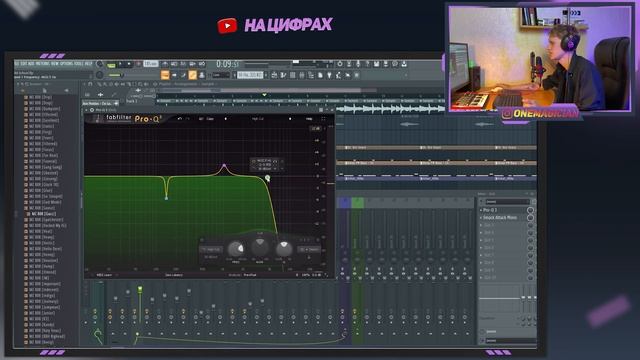
Task: Open Slot 3 arrow menu in mixer
Action: [x=481, y=225]
